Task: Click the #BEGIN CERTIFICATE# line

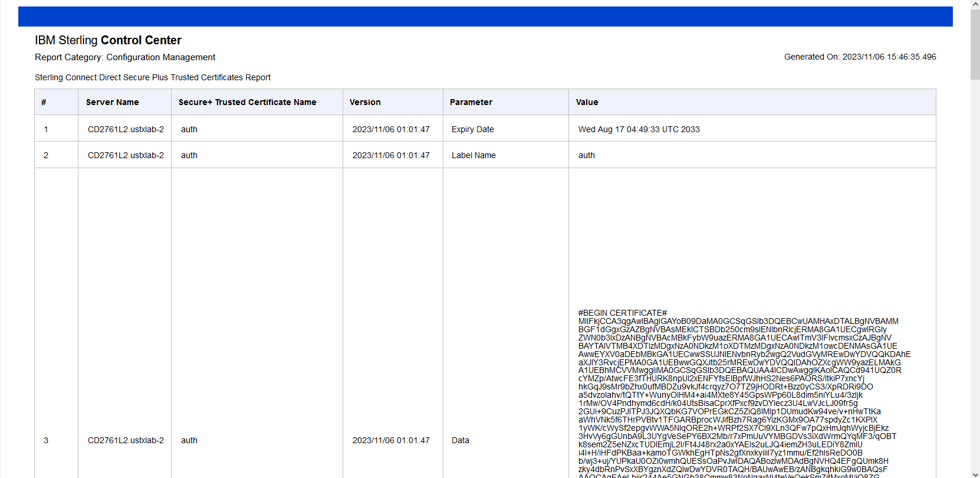Action: point(622,313)
